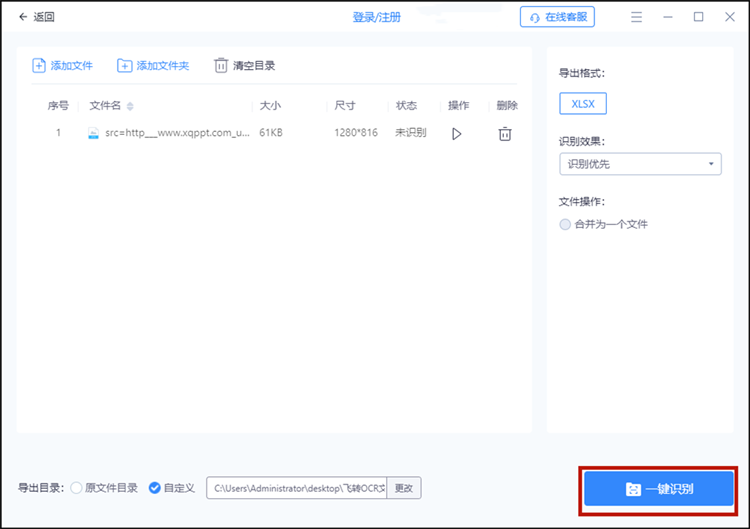Click 添加文件 to add a file
Image resolution: width=750 pixels, height=529 pixels.
(62, 66)
